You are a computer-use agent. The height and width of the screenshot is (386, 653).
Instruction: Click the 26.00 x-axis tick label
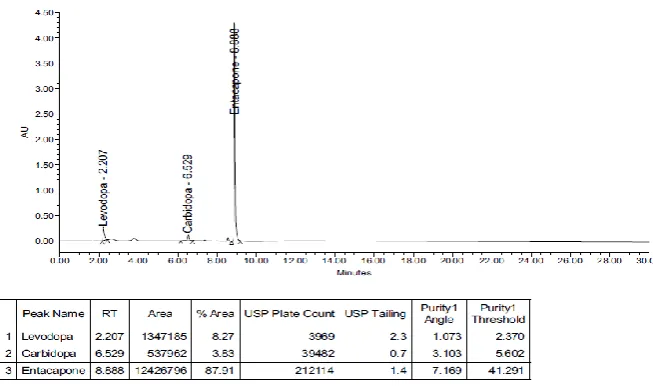tap(570, 261)
